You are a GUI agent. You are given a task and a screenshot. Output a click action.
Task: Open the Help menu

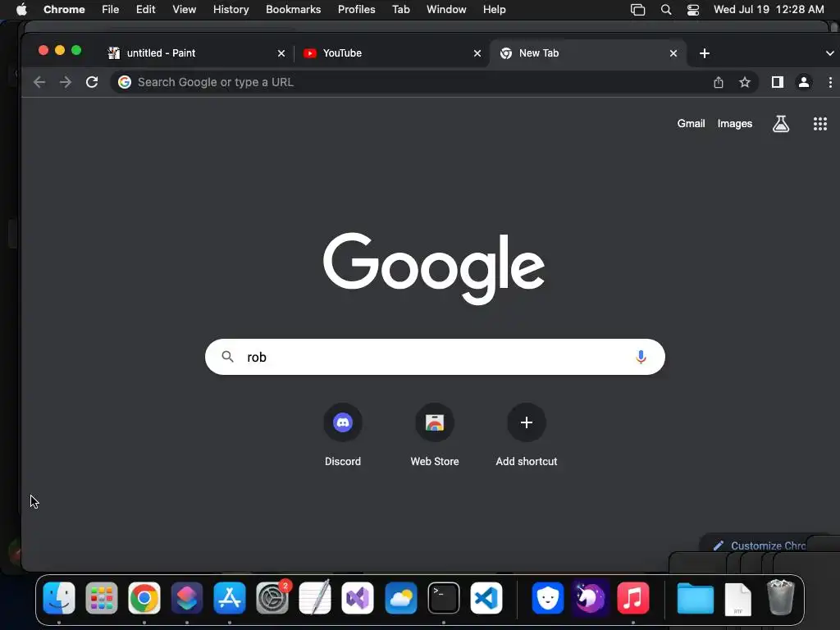pos(494,10)
